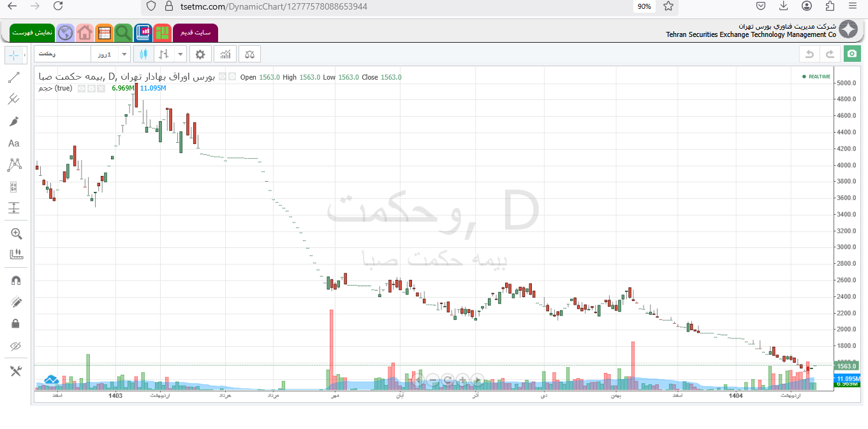Click the measure ruler tool icon

[x=16, y=254]
